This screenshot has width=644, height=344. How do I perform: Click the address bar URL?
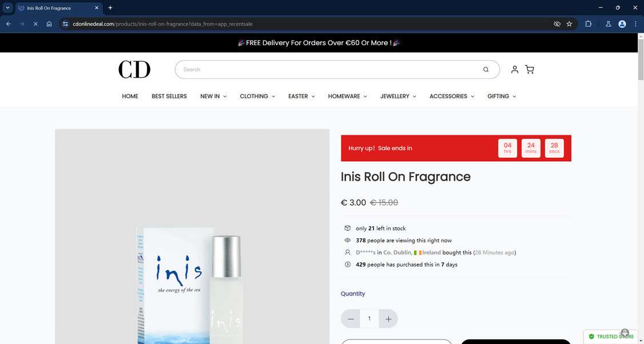click(162, 24)
